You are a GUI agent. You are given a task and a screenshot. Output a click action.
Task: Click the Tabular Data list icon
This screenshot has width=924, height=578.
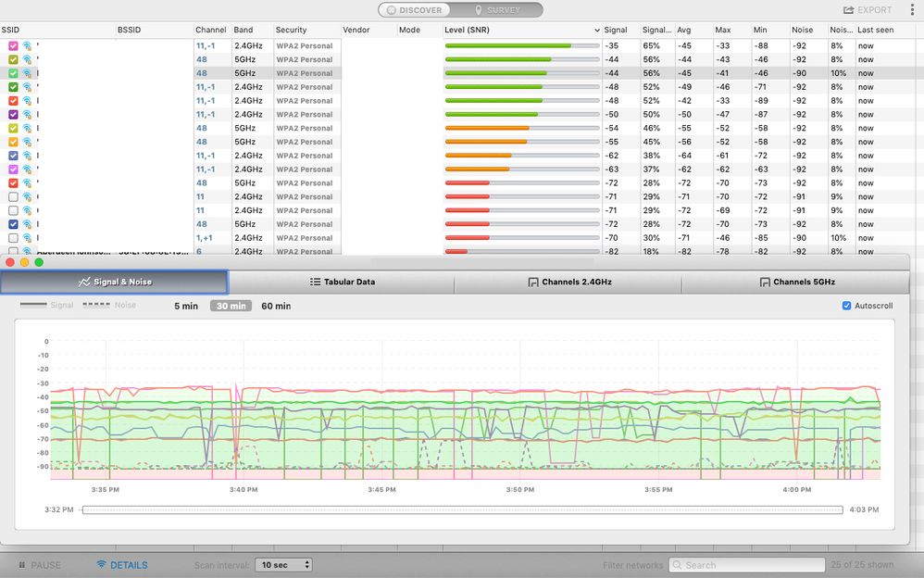point(315,283)
